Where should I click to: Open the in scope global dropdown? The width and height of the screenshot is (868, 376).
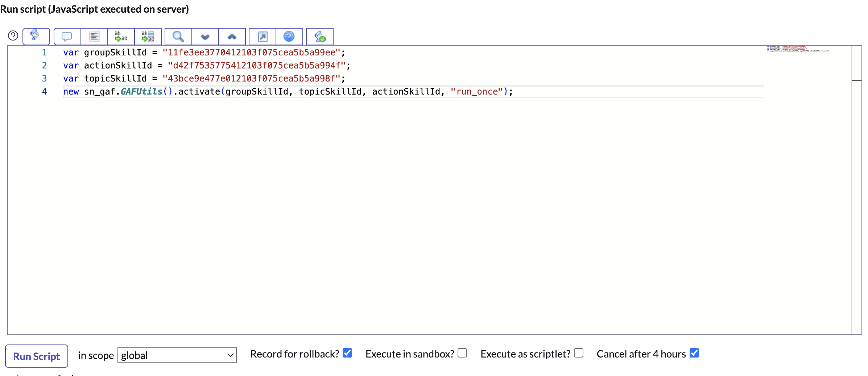click(x=177, y=355)
